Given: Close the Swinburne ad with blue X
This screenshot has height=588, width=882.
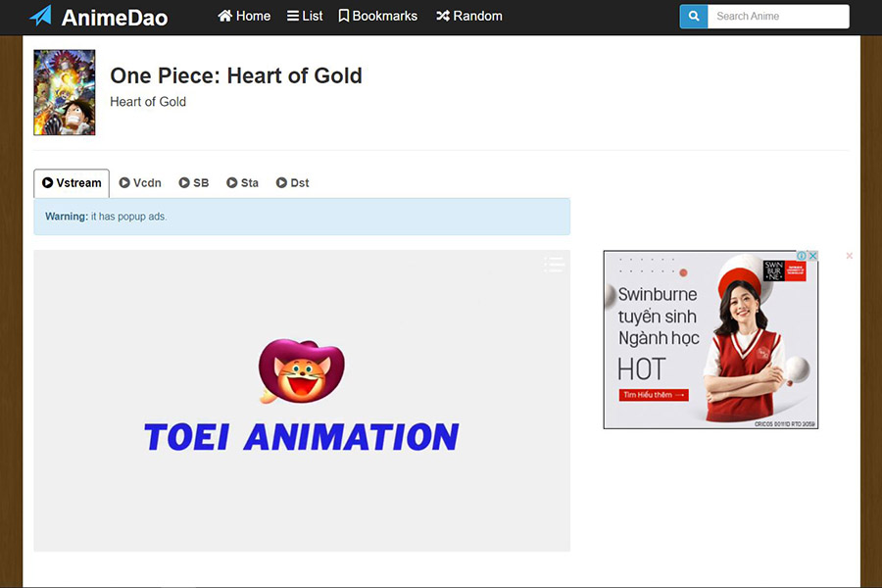Looking at the screenshot, I should [812, 256].
